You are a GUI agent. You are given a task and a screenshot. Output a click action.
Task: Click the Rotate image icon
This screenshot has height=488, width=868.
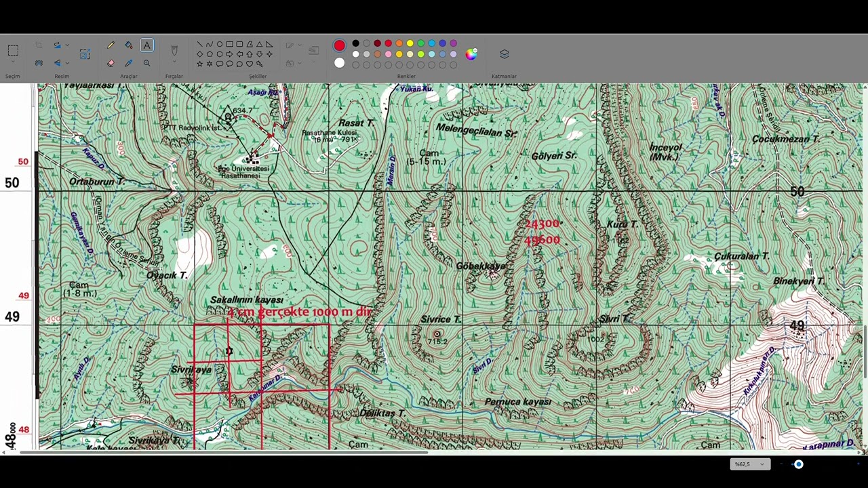click(57, 45)
